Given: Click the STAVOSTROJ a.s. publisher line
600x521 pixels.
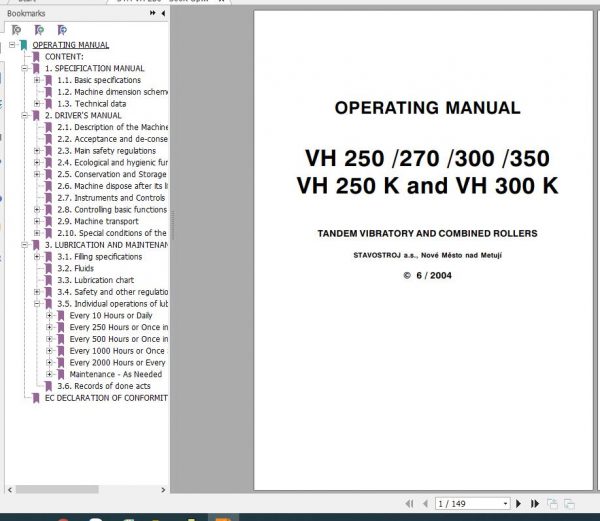Looking at the screenshot, I should pyautogui.click(x=427, y=255).
